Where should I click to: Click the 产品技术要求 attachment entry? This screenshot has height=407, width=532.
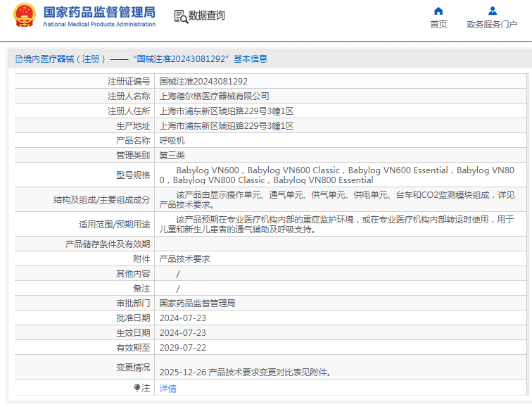[x=184, y=259]
